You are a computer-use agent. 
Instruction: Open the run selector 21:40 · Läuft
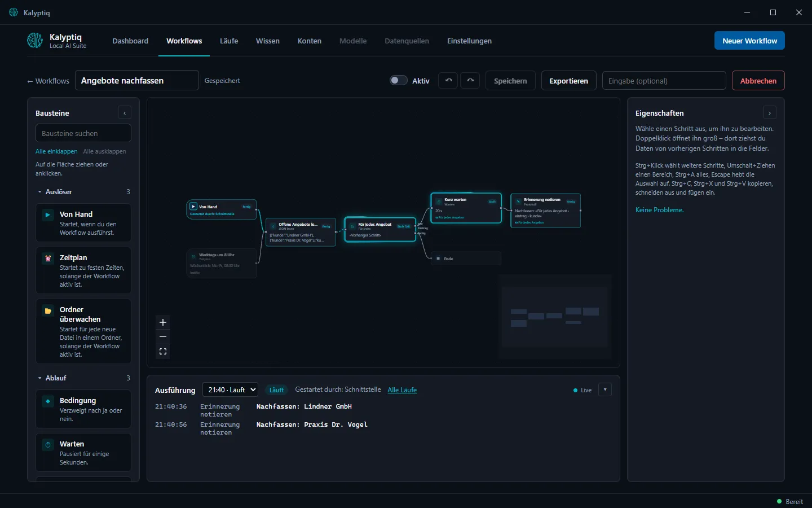[230, 389]
